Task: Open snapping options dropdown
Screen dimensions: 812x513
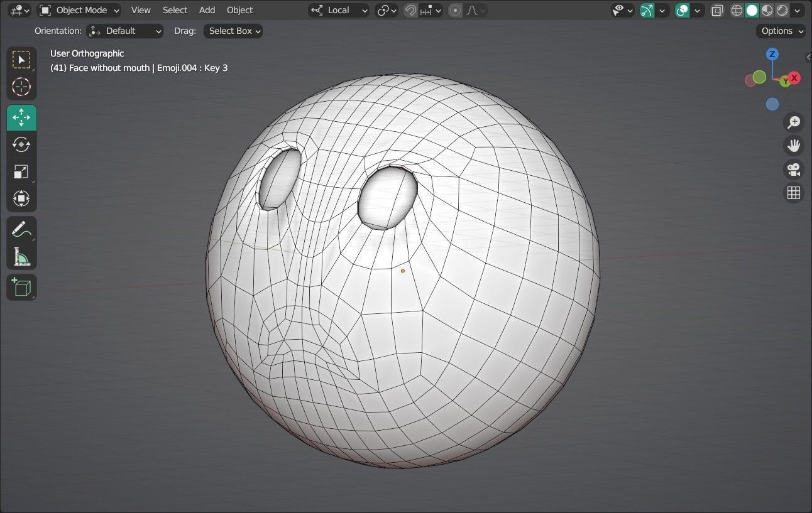Action: [431, 10]
